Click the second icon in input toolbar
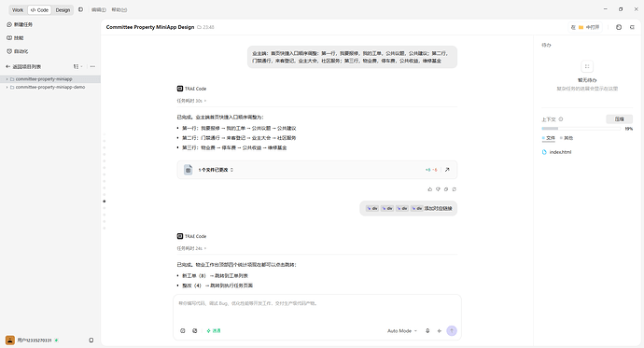 [x=195, y=331]
